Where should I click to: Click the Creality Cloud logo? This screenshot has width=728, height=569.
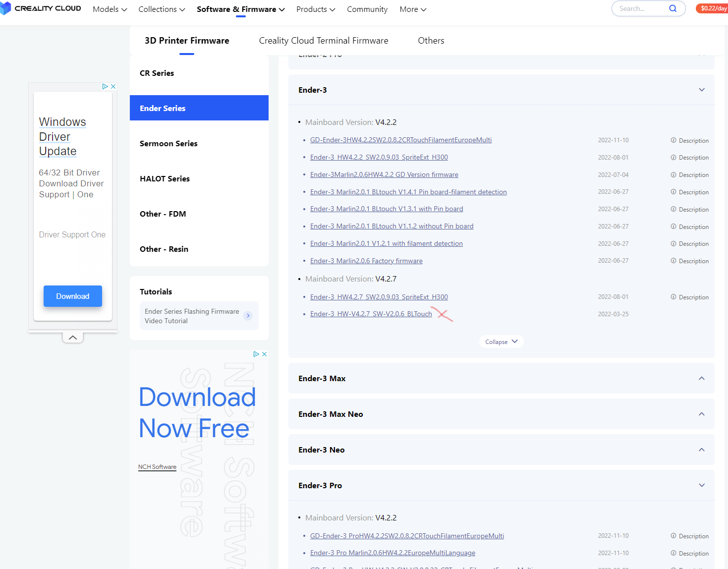[x=41, y=8]
